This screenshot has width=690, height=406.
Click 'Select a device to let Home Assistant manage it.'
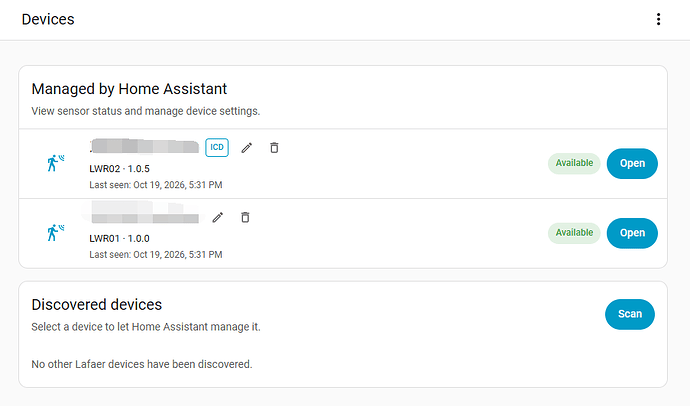(146, 327)
